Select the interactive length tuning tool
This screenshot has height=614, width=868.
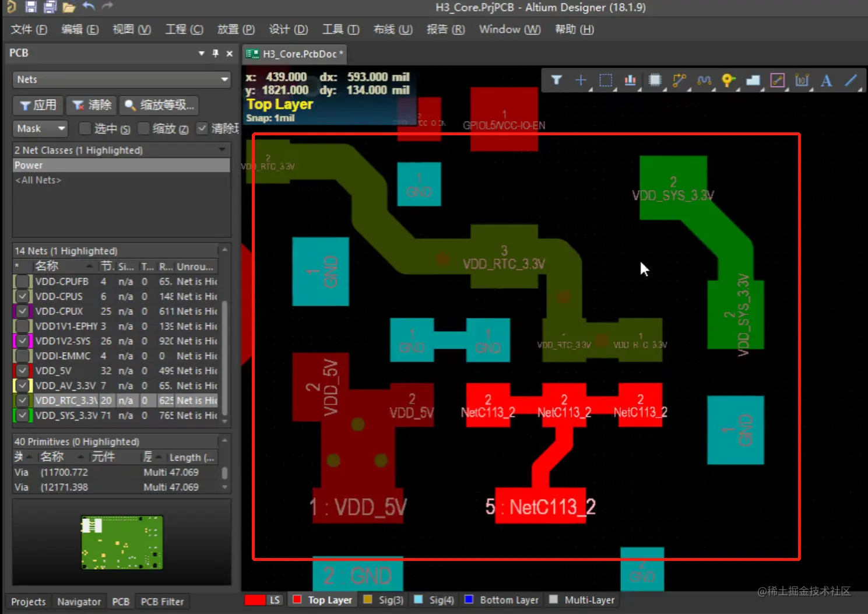click(704, 80)
